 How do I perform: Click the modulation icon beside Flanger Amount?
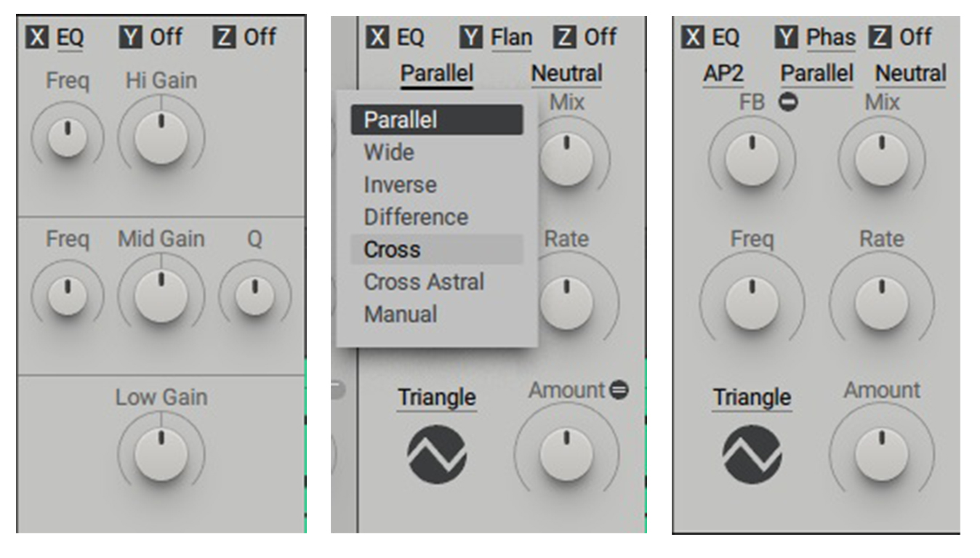[619, 390]
